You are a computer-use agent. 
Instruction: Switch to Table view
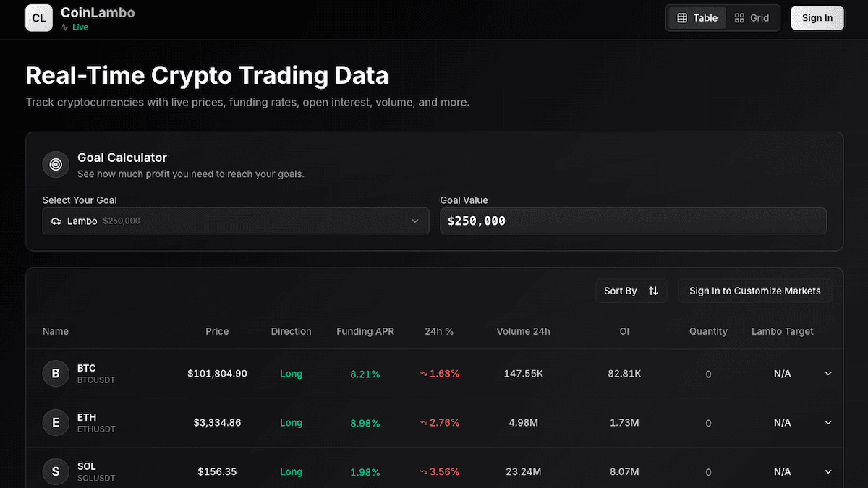[697, 17]
